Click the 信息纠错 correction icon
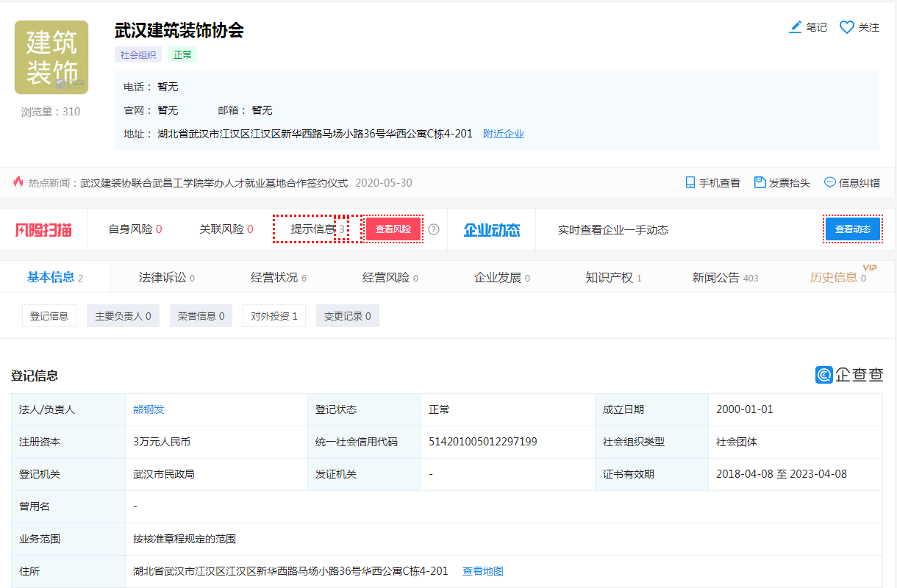This screenshot has width=897, height=588. point(830,182)
